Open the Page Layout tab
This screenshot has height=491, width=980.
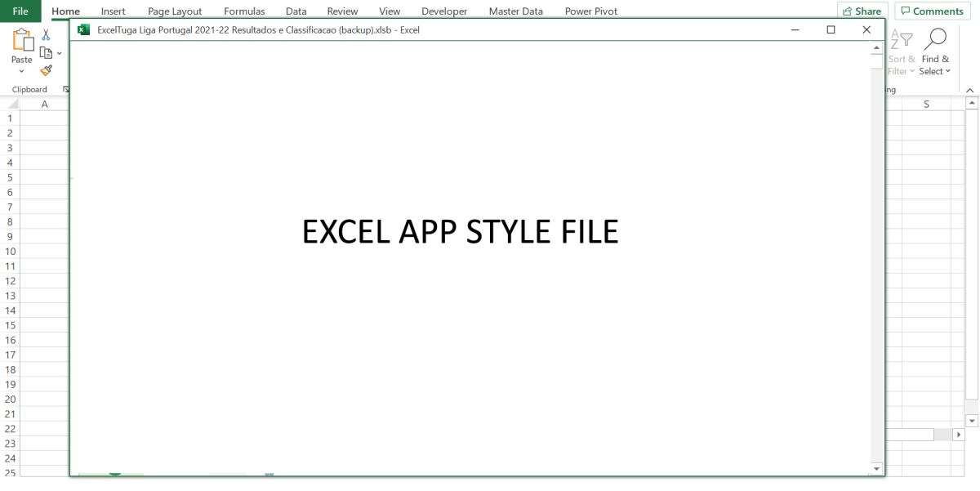point(175,11)
